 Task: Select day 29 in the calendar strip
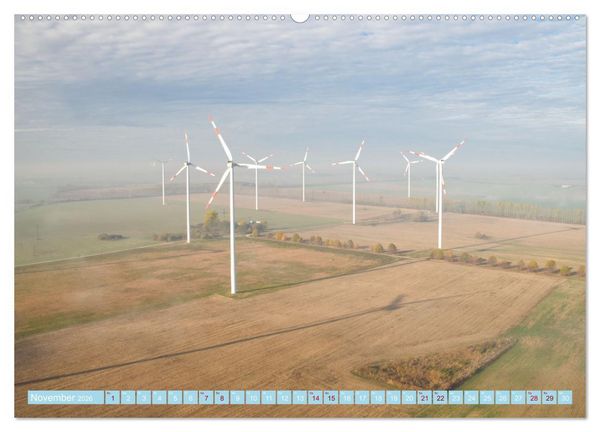pyautogui.click(x=549, y=397)
